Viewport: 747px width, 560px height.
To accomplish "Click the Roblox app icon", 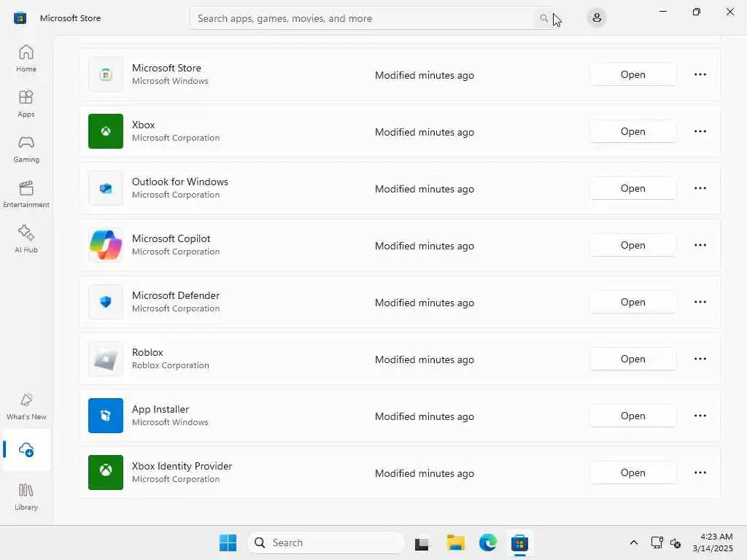I will (106, 359).
